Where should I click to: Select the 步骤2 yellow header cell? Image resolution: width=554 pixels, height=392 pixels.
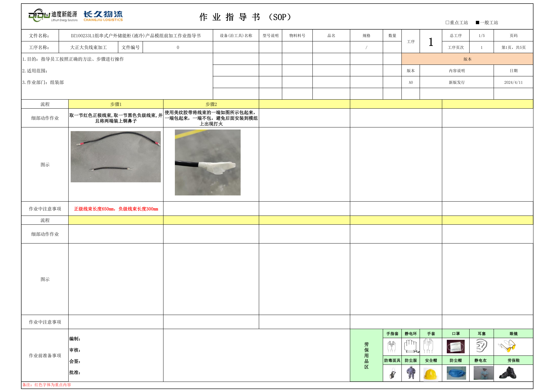pos(211,104)
